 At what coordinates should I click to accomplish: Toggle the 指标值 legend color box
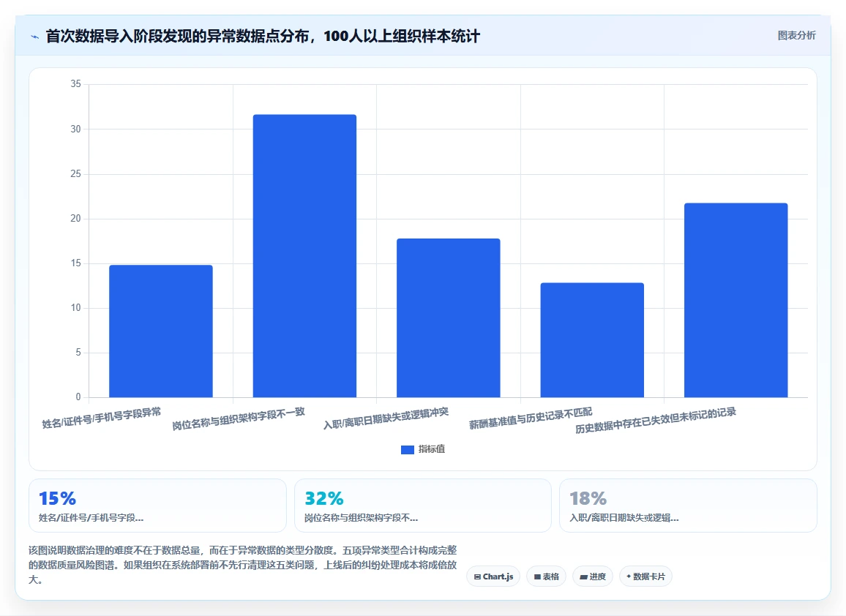tap(408, 450)
